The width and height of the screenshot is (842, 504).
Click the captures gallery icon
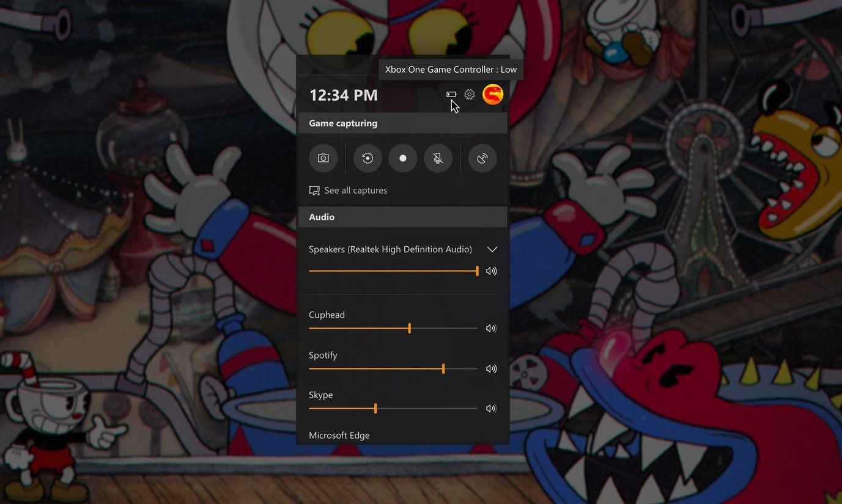pos(314,191)
